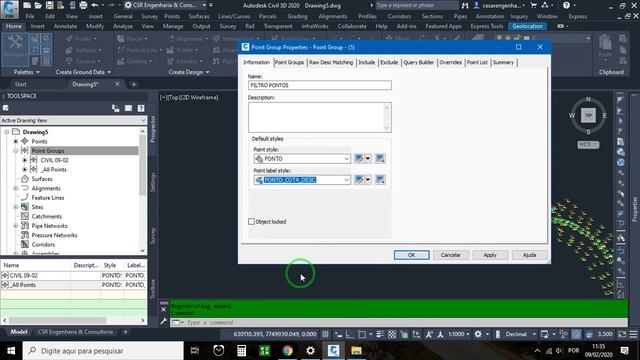
Task: Click the status bar customization hamburger icon
Action: coord(633,334)
